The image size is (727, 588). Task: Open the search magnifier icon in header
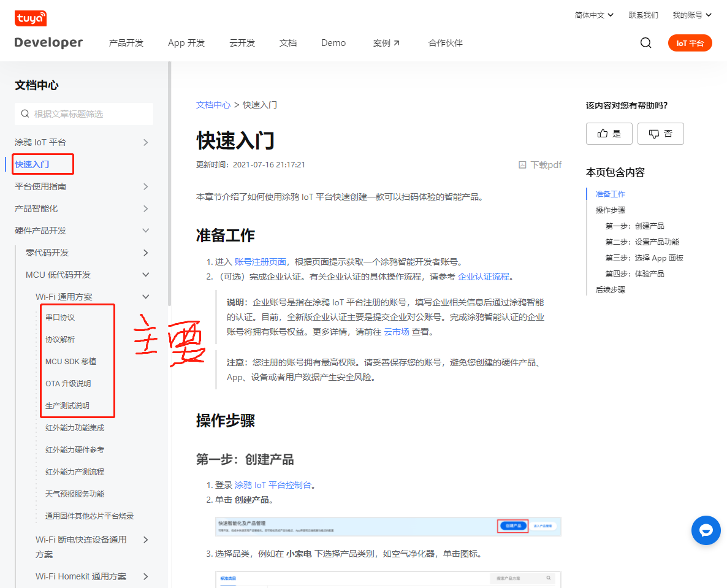coord(645,43)
